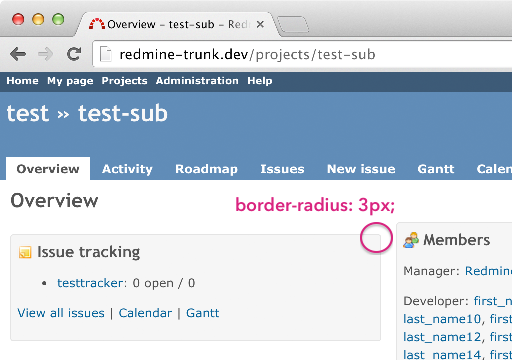Click the browser back arrow
The image size is (512, 360).
click(18, 54)
